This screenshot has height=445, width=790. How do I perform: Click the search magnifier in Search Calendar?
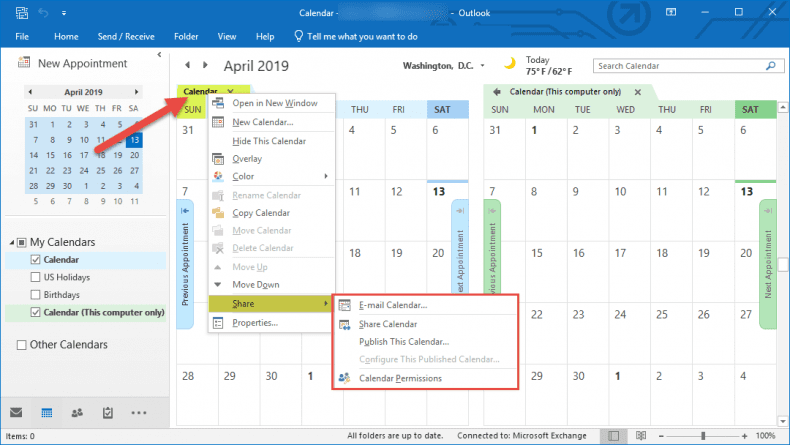click(773, 66)
